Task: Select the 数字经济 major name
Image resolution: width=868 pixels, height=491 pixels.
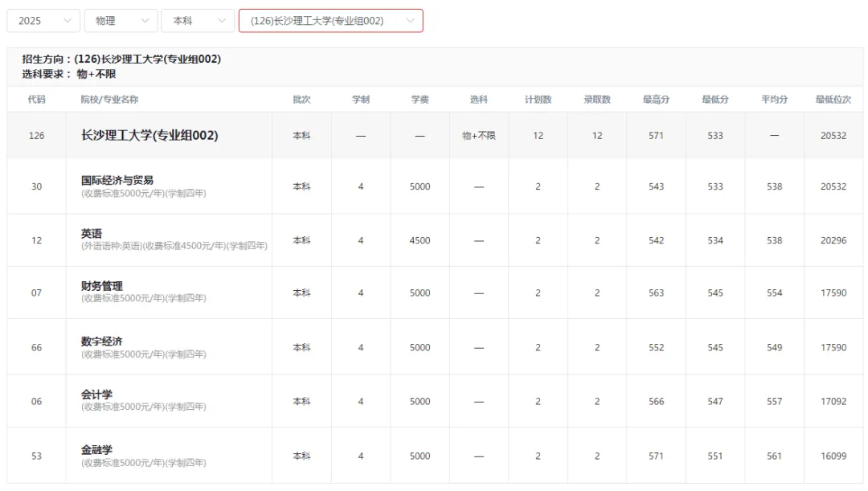Action: point(102,341)
